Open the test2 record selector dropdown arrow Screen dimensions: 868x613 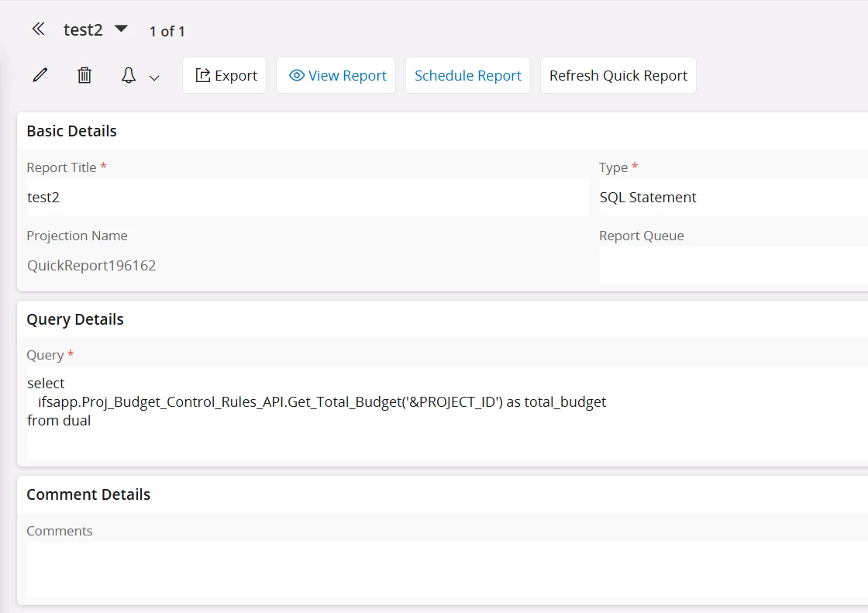pos(121,29)
